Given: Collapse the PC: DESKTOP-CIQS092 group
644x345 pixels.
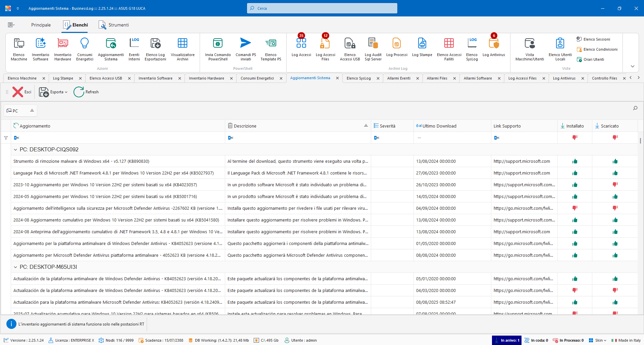Looking at the screenshot, I should 15,150.
